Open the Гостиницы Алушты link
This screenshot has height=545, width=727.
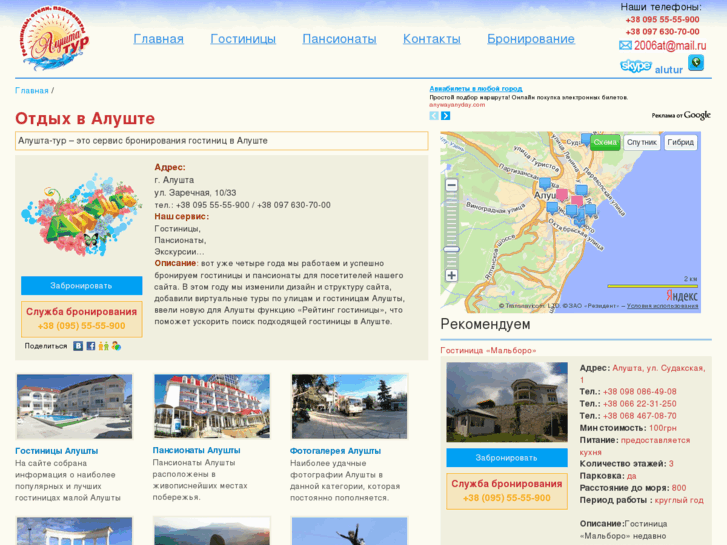point(57,451)
